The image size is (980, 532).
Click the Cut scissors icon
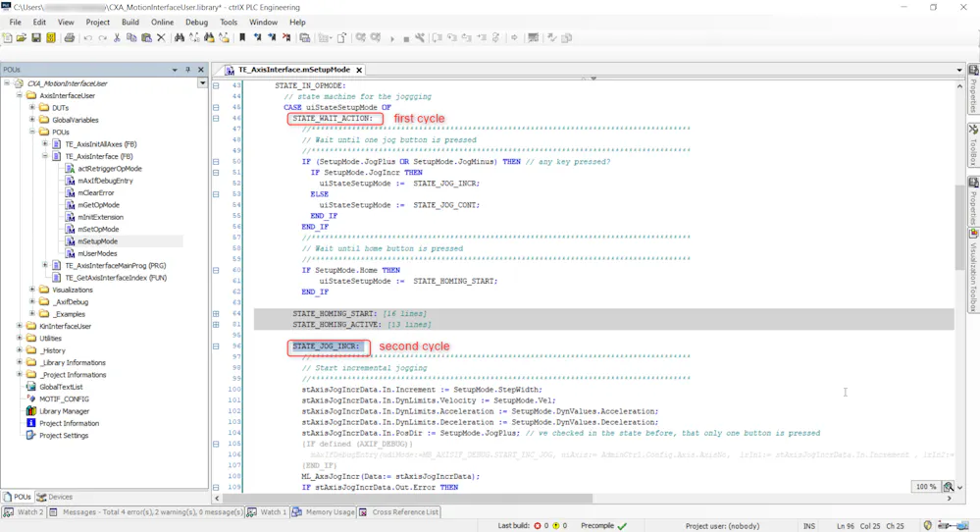117,38
